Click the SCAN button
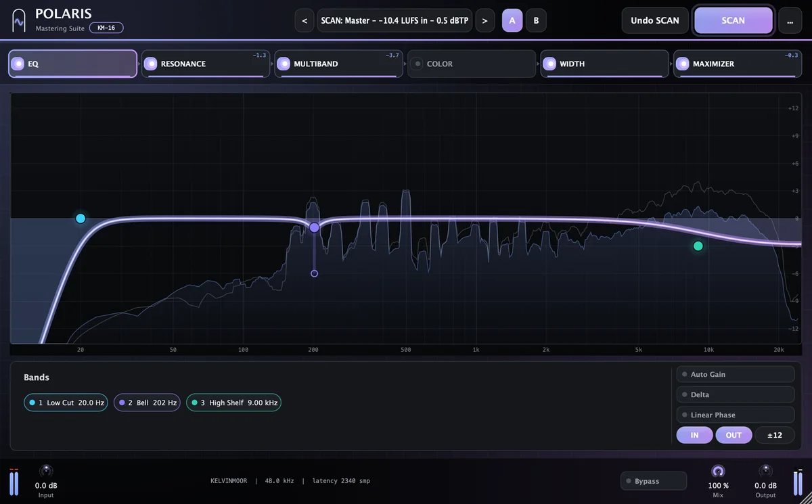This screenshot has height=504, width=812. pyautogui.click(x=734, y=20)
